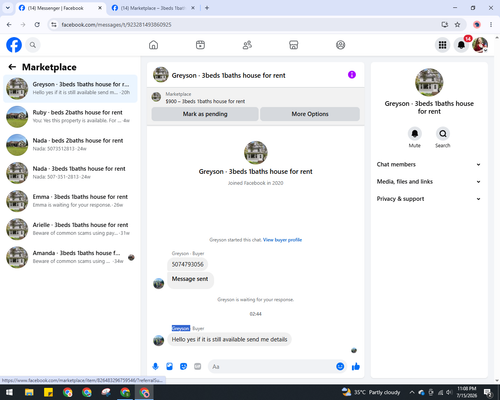Search in conversation icon in right panel

[x=443, y=134]
